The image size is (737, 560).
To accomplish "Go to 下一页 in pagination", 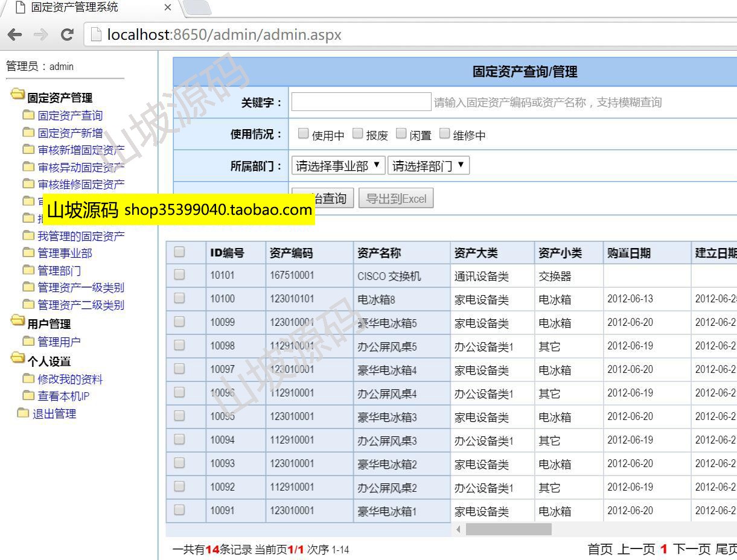I will click(x=691, y=549).
